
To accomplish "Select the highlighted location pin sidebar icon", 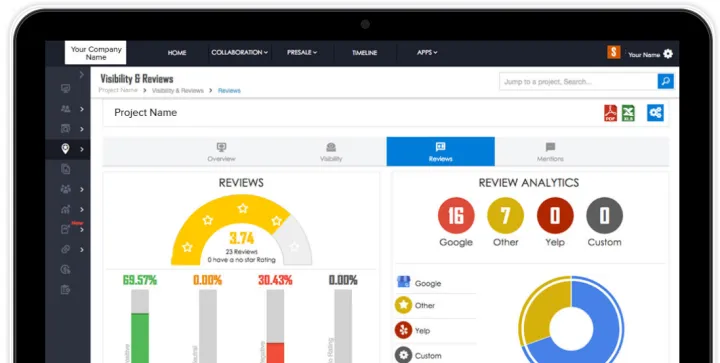I will point(66,149).
